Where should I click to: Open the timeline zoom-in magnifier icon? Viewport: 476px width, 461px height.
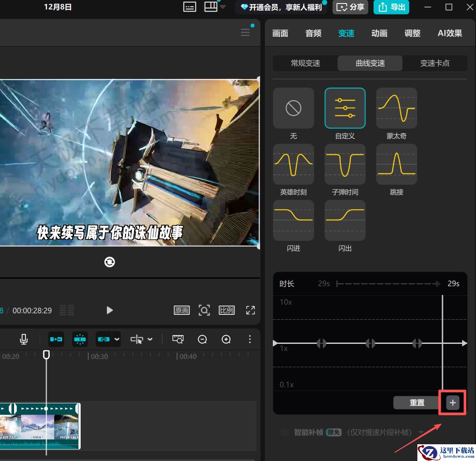(226, 339)
